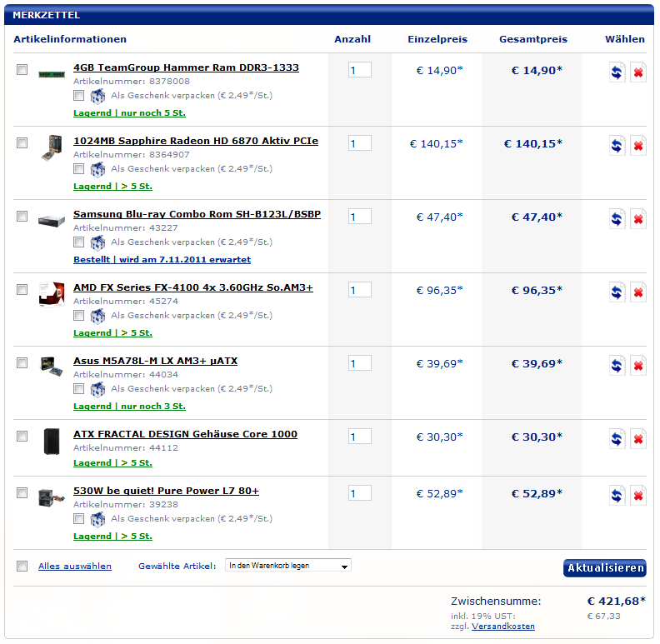Click quantity field for AMD FX-4100
This screenshot has height=644, width=660.
(360, 290)
